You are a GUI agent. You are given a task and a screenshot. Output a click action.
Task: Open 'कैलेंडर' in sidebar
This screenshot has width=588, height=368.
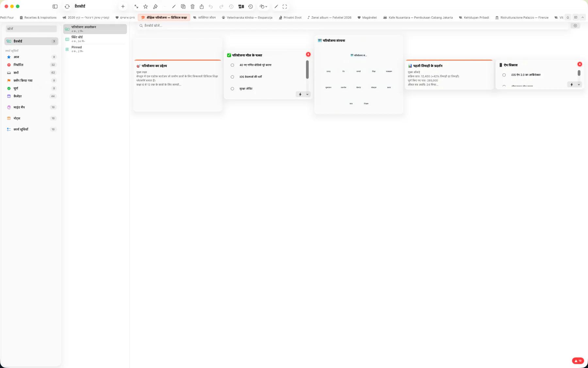tap(31, 96)
